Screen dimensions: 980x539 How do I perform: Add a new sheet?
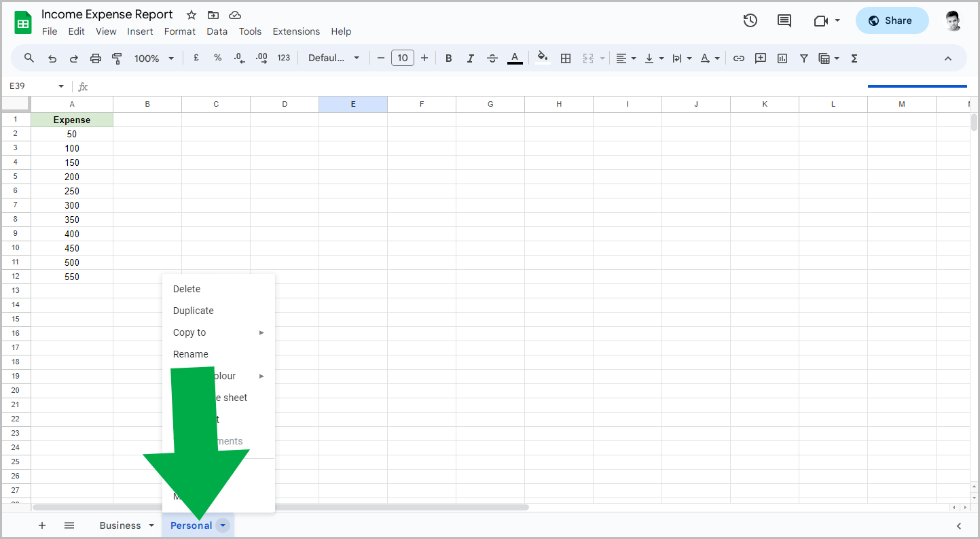tap(42, 525)
